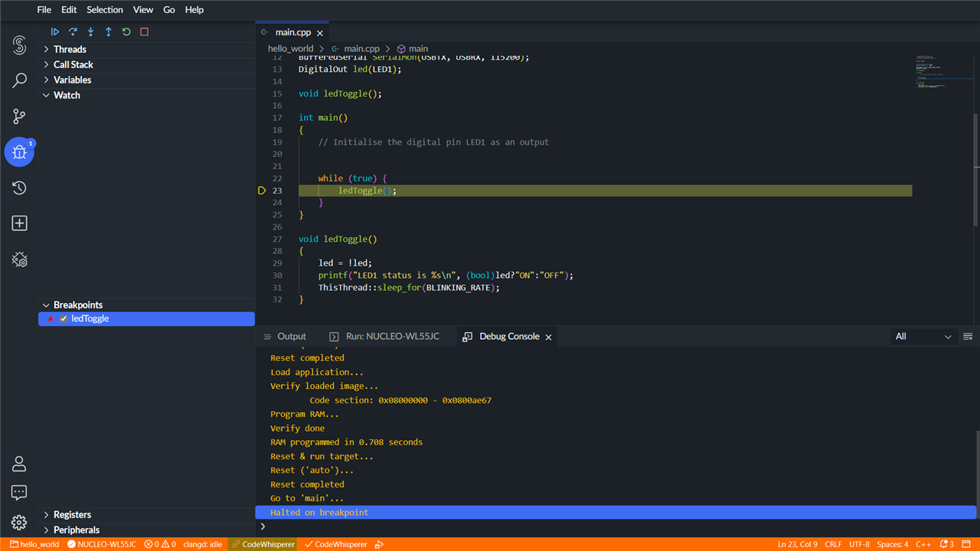Expand the Call Stack section

coord(73,64)
